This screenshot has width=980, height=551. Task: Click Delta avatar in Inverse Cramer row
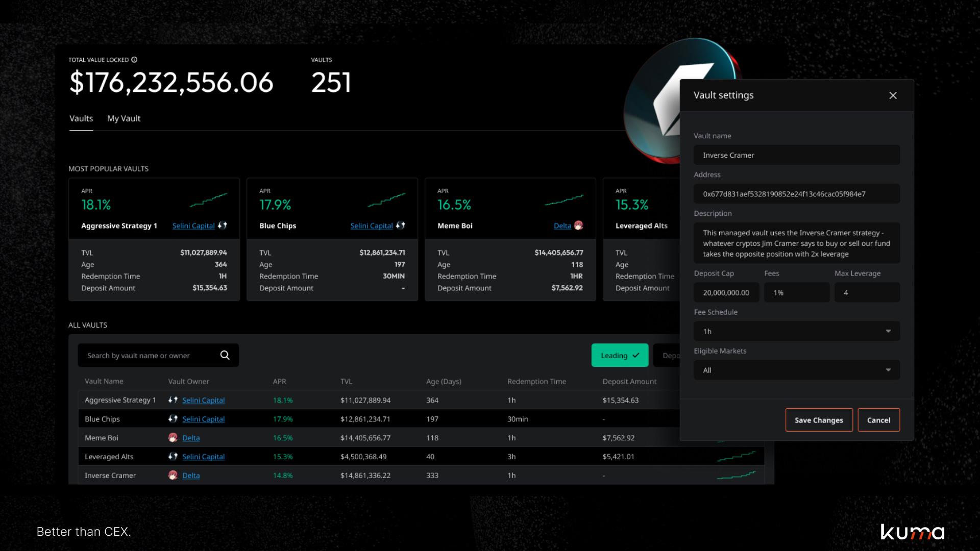(x=173, y=475)
